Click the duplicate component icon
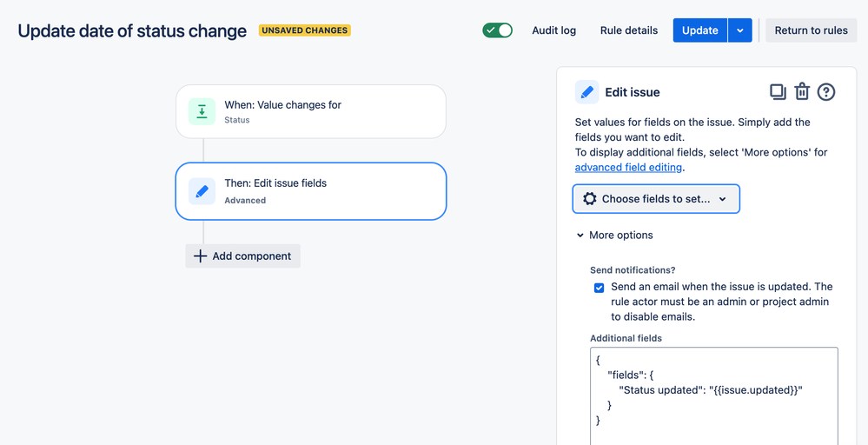Viewport: 868px width, 445px height. point(778,91)
